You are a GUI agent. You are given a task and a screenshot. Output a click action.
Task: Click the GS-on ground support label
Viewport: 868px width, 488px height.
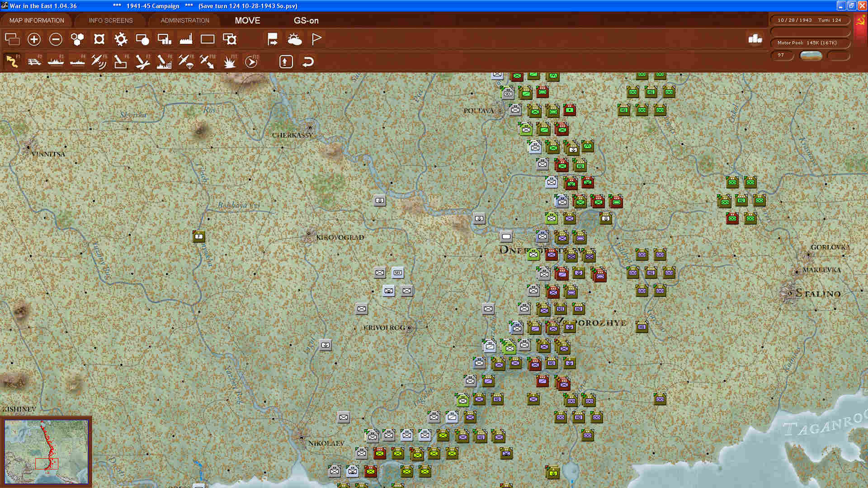pos(306,20)
